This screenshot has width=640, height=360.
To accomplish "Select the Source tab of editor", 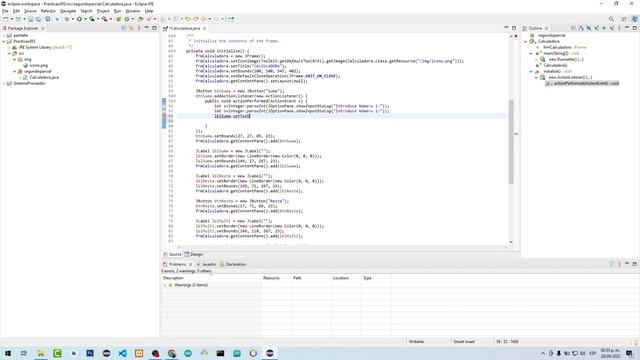I will pyautogui.click(x=172, y=254).
